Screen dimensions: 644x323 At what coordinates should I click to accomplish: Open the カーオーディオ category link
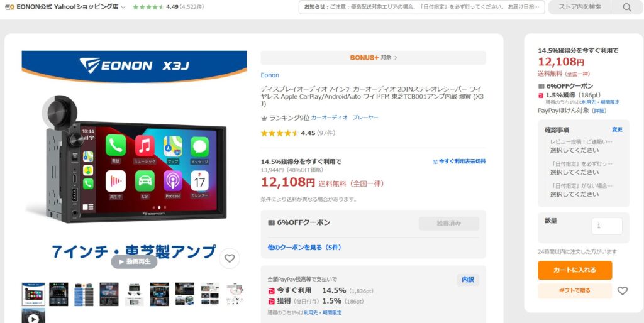(x=330, y=118)
